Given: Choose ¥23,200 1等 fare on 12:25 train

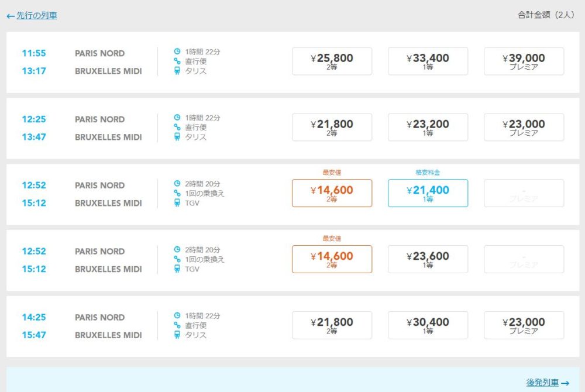Looking at the screenshot, I should tap(428, 127).
